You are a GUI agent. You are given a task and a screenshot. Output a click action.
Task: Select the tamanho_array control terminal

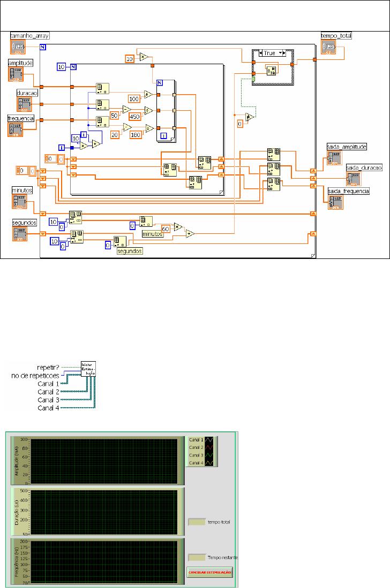(18, 47)
